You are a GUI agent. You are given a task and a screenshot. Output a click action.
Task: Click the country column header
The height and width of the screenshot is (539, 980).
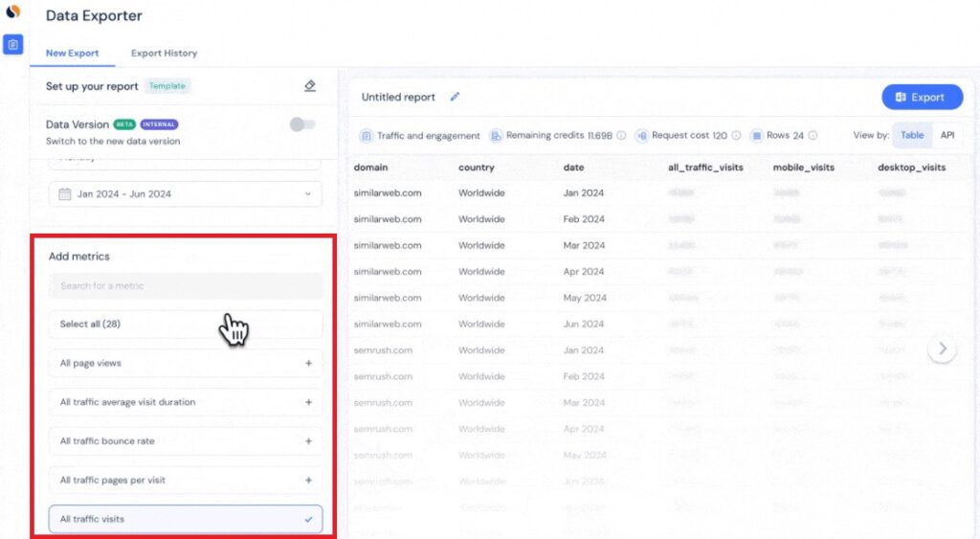[477, 168]
